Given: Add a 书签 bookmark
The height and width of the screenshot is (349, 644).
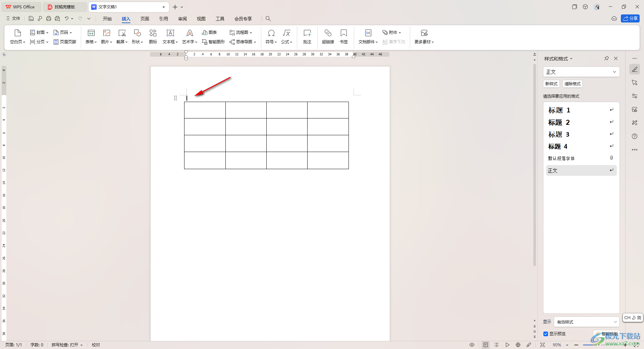Looking at the screenshot, I should click(344, 36).
